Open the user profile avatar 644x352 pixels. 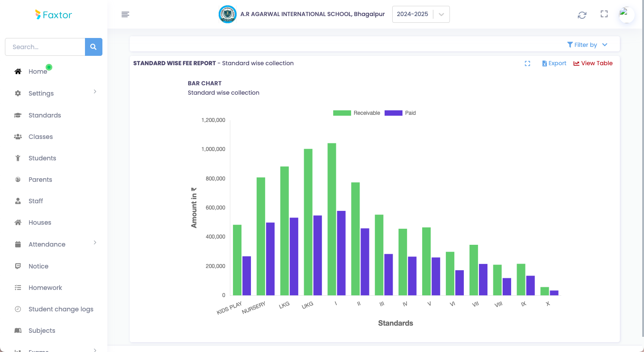click(x=626, y=14)
